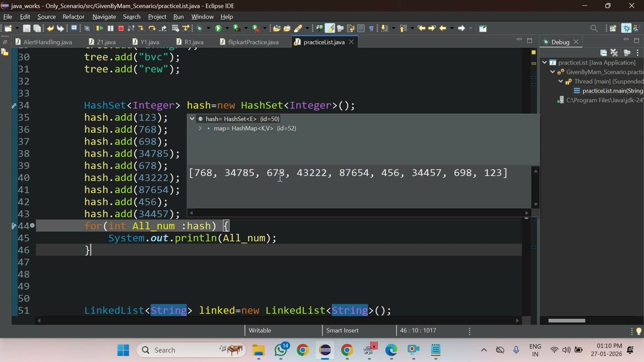Click the Open Perspective icon
The width and height of the screenshot is (644, 362).
(613, 28)
